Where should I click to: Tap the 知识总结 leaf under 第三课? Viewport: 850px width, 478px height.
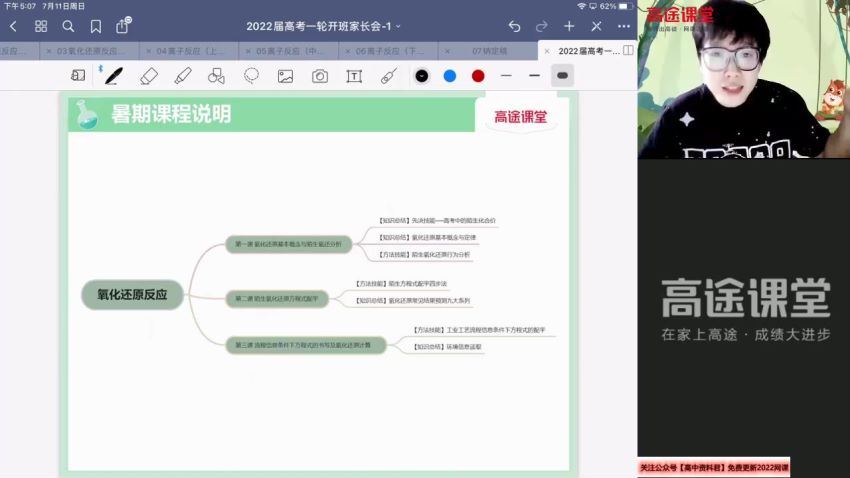447,347
